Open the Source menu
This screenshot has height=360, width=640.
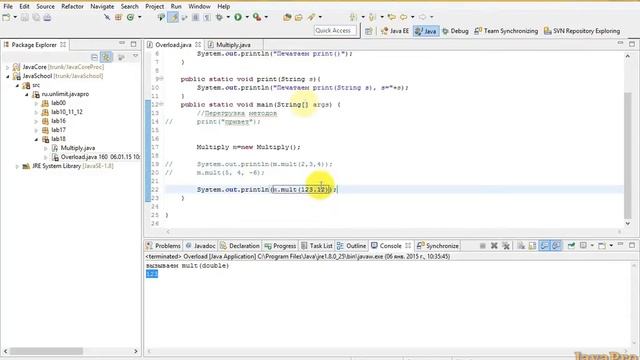[45, 7]
